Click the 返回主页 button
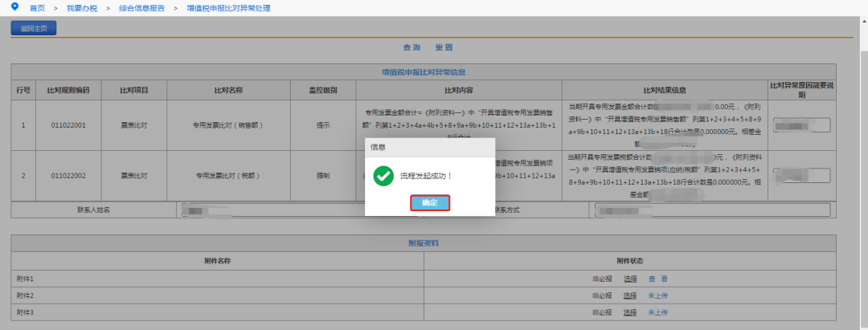The image size is (868, 330). [x=34, y=29]
